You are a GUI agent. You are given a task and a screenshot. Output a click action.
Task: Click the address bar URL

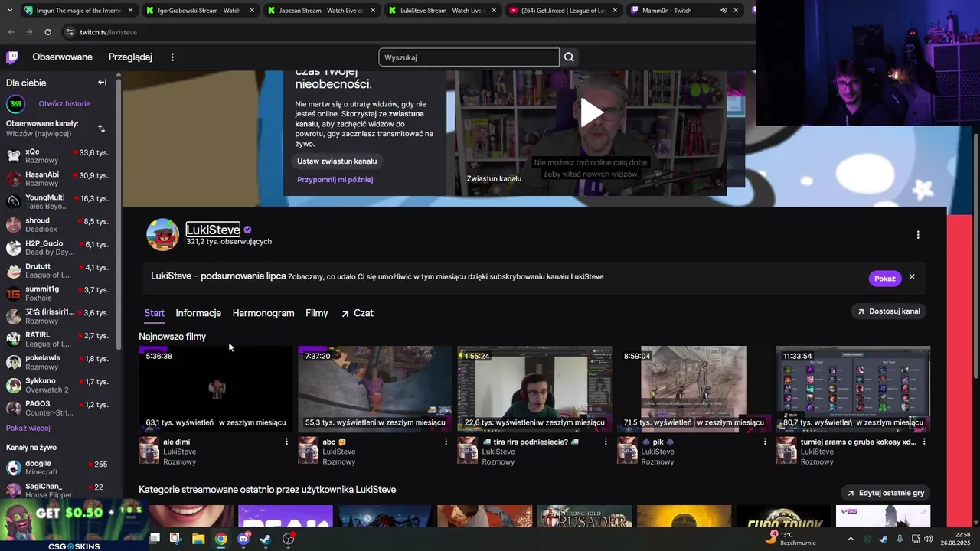point(109,32)
